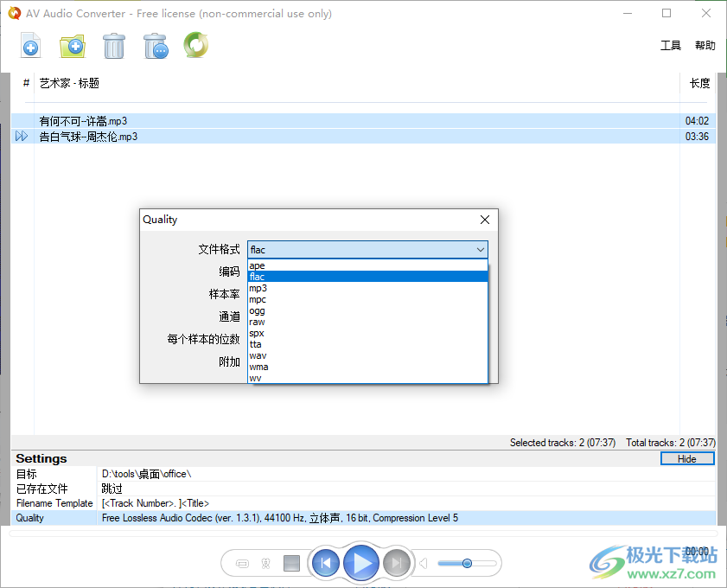Click the Quality row with Free Lossless Audio Codec

pyautogui.click(x=363, y=518)
